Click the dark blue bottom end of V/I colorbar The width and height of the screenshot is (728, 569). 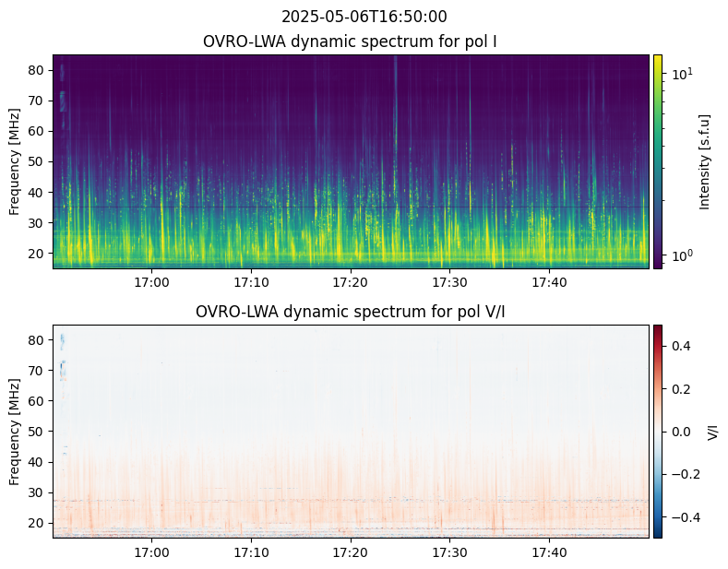click(658, 534)
